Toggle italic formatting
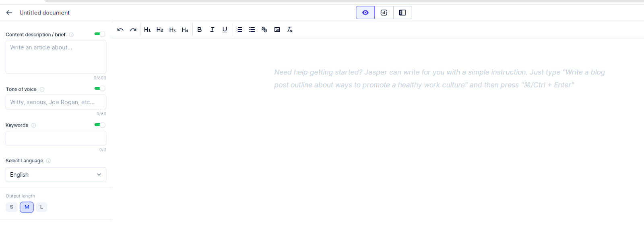644x233 pixels. point(212,30)
